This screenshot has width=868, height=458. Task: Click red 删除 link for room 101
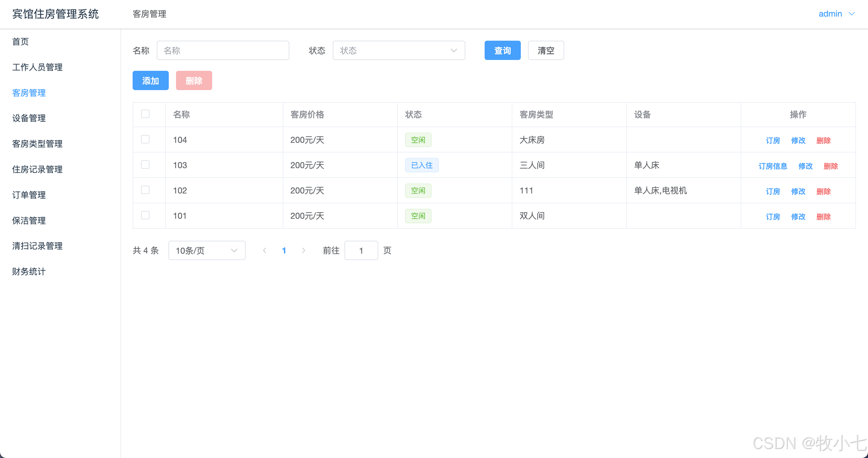[x=823, y=217]
